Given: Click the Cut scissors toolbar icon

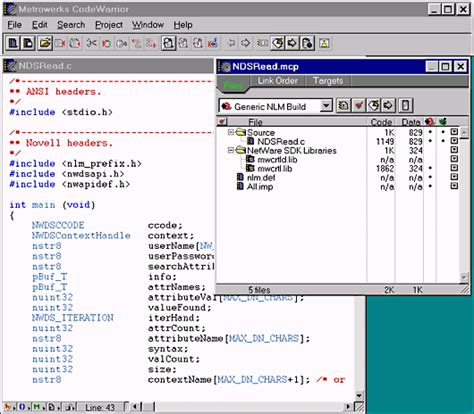Looking at the screenshot, I should click(x=92, y=43).
